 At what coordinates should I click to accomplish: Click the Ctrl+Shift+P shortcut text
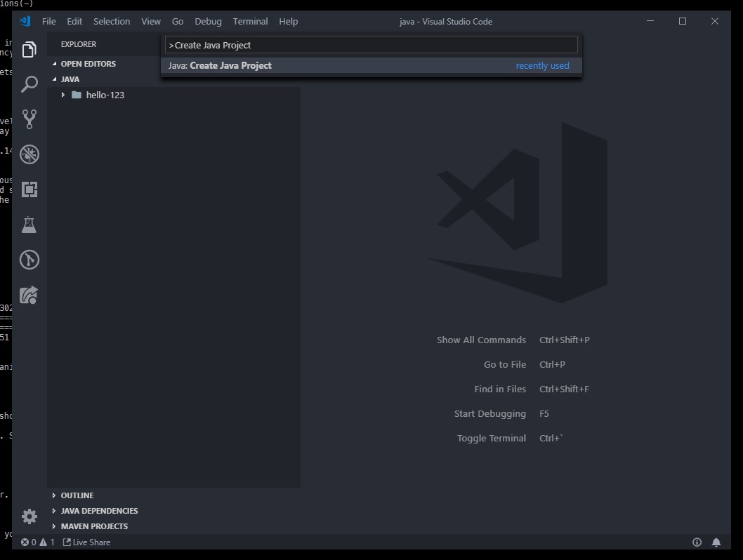click(x=565, y=340)
